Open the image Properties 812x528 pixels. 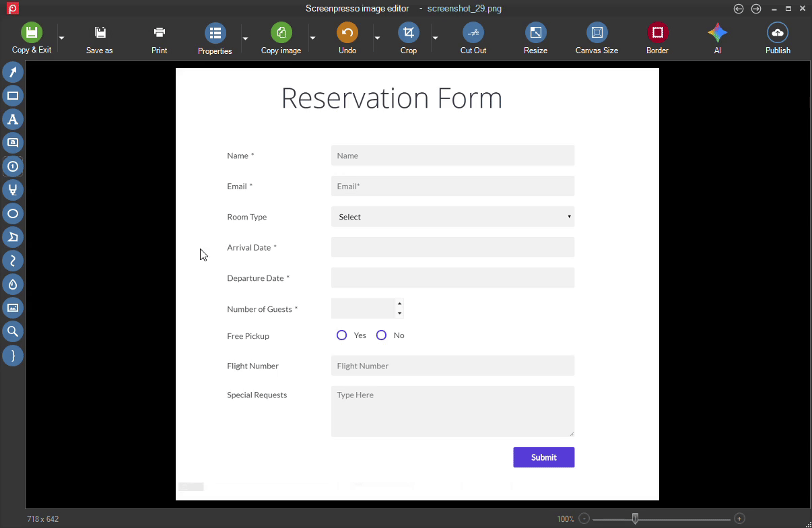point(215,38)
